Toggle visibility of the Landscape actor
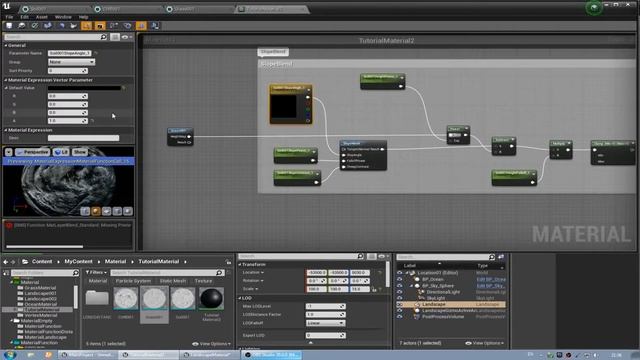The image size is (640, 360). click(400, 304)
